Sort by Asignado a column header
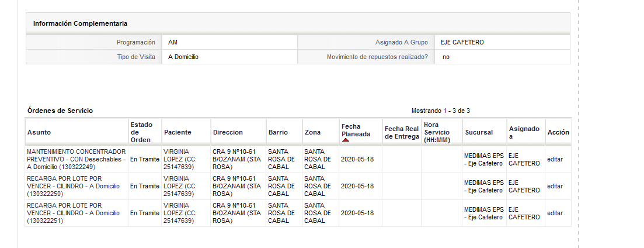Image resolution: width=644 pixels, height=248 pixels. [524, 132]
